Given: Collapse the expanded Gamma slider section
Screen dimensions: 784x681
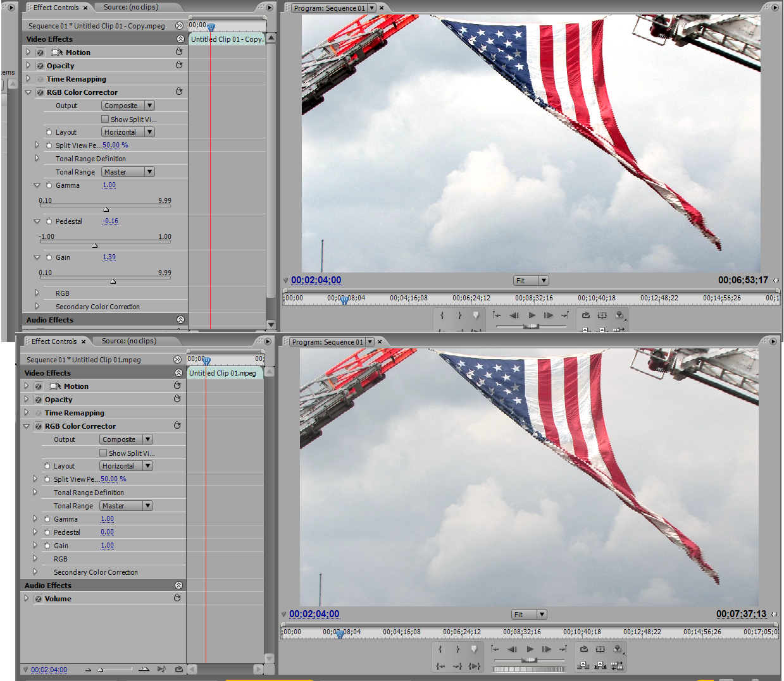Looking at the screenshot, I should [x=37, y=185].
